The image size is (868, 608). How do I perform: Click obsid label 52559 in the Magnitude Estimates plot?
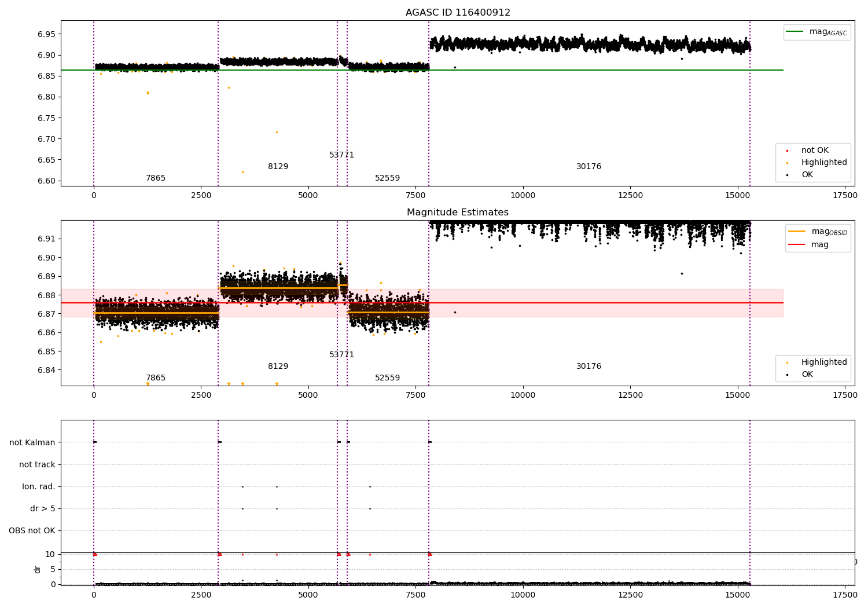point(388,378)
